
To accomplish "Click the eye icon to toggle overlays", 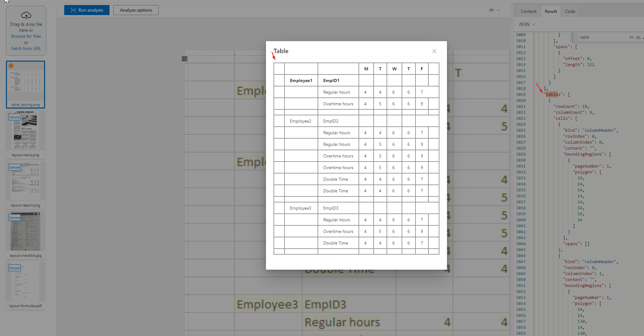I will tap(491, 10).
